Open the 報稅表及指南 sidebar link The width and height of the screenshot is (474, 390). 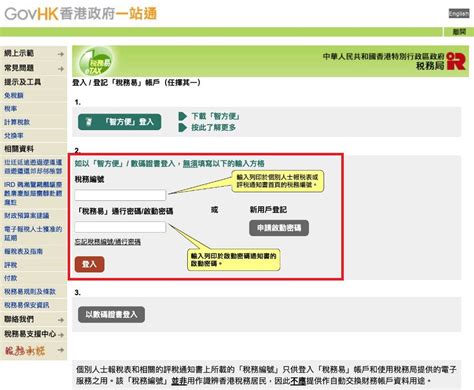coord(23,251)
